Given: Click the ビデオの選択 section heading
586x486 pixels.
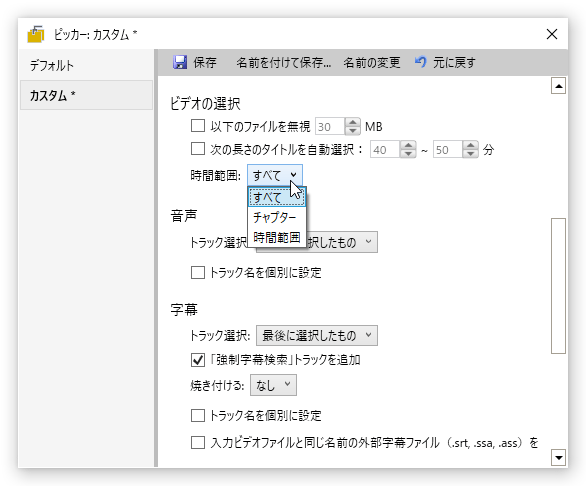Looking at the screenshot, I should 205,104.
